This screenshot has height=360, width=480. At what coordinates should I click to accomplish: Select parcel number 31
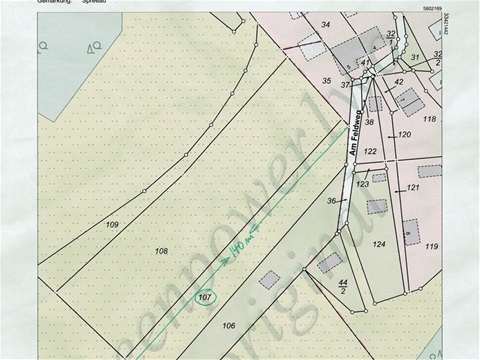point(415,57)
